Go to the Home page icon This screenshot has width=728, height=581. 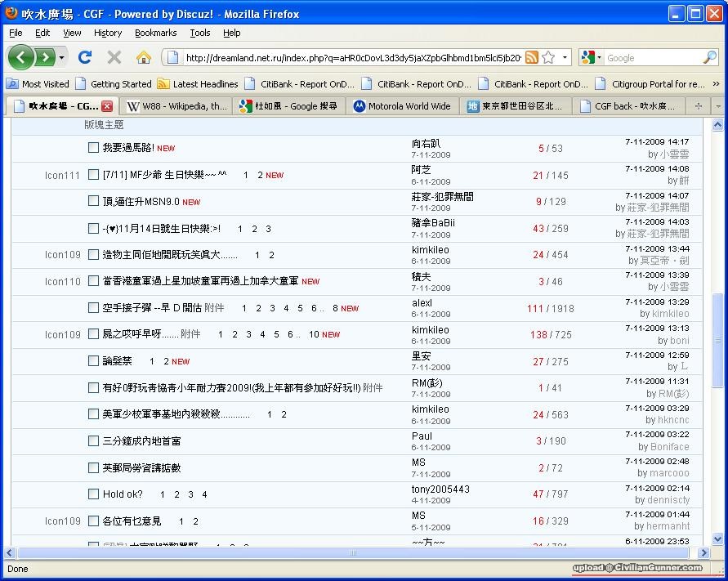[x=144, y=57]
